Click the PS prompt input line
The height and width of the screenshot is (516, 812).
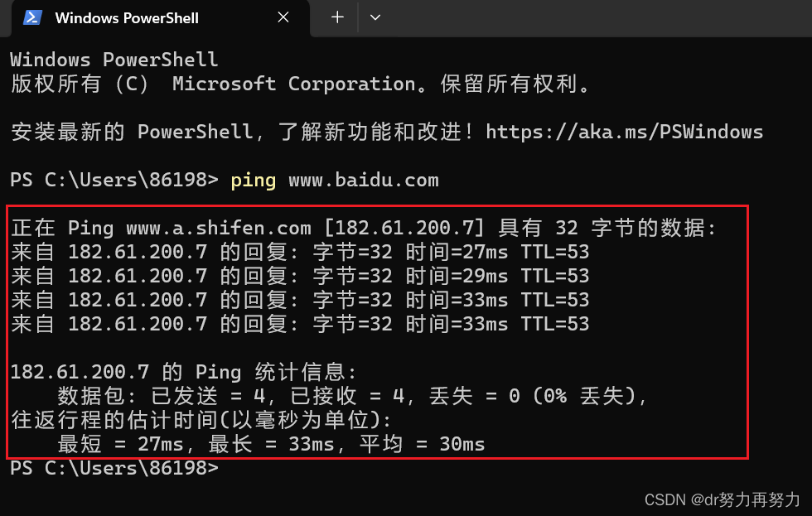[116, 468]
